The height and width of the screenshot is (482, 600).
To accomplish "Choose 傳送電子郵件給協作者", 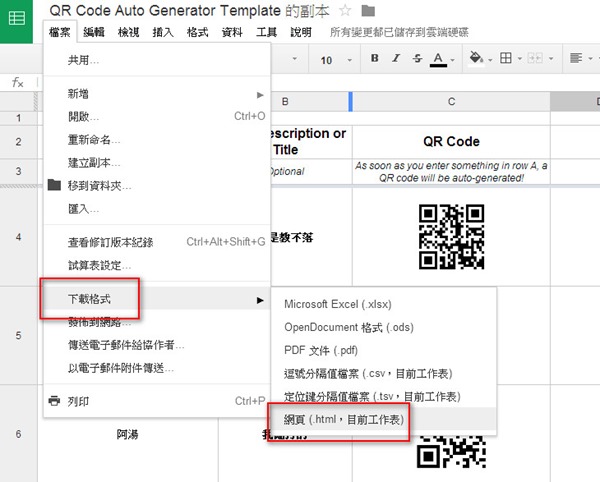I will [157, 345].
